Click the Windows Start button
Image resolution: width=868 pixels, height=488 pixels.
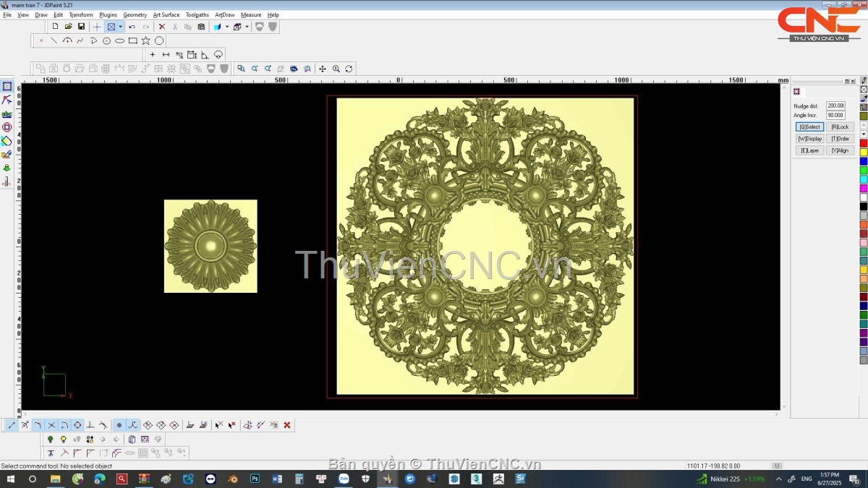pyautogui.click(x=11, y=479)
